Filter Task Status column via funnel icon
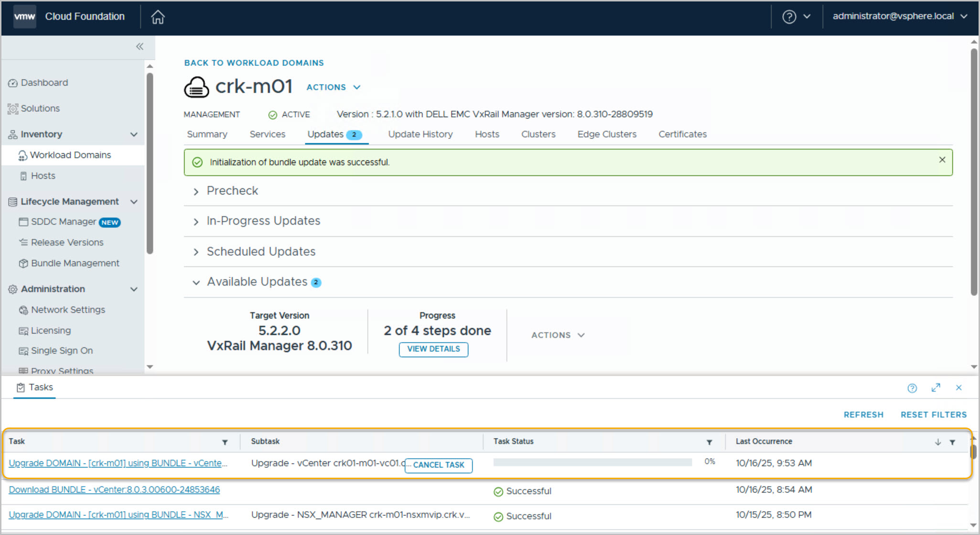This screenshot has width=980, height=535. pyautogui.click(x=709, y=442)
